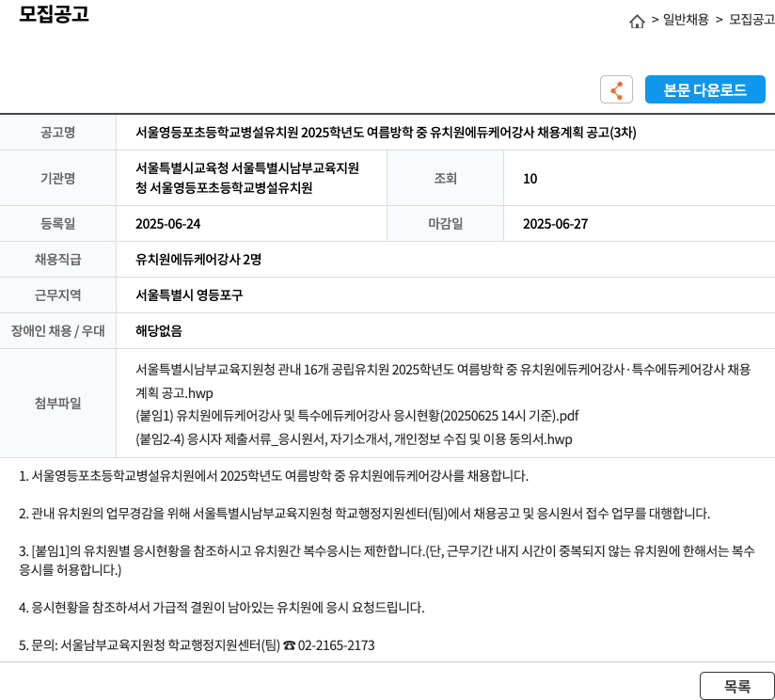Viewport: 775px width, 700px height.
Task: Open (붙임1) 응시현황 pdf attachment
Action: tap(356, 416)
